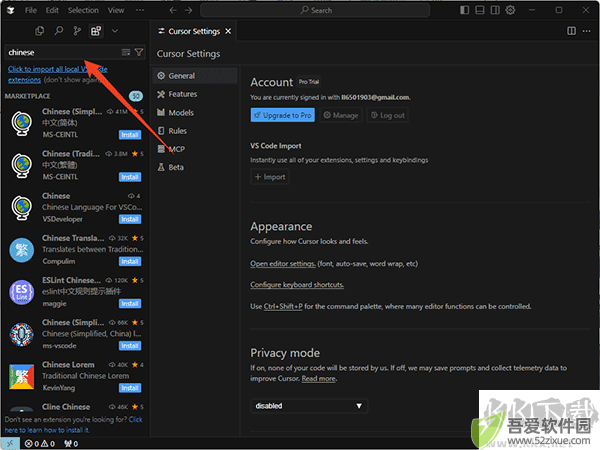This screenshot has height=450, width=600.
Task: Toggle the primary sidebar layout icon
Action: pyautogui.click(x=465, y=10)
